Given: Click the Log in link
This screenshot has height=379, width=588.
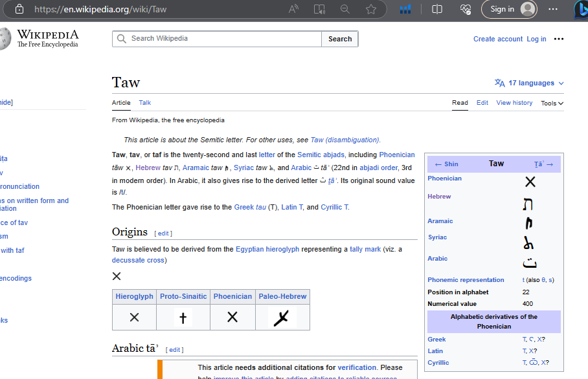Looking at the screenshot, I should click(x=536, y=39).
